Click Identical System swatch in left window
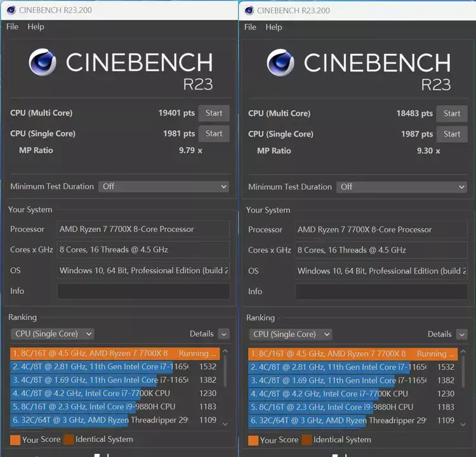 (69, 439)
